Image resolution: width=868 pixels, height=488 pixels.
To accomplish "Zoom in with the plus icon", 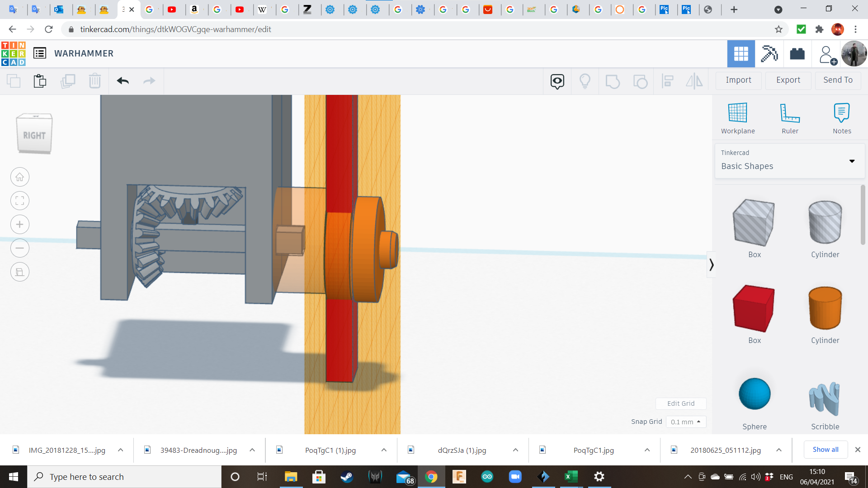I will [20, 225].
